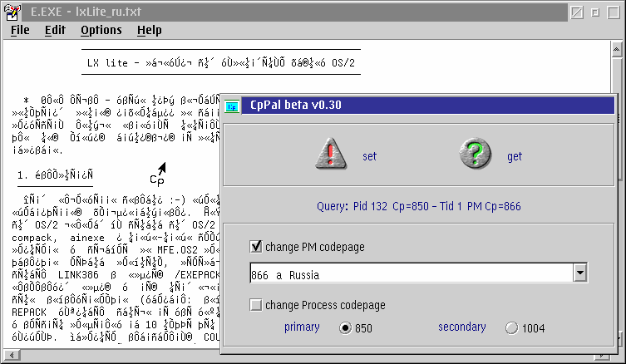Open the Help menu
This screenshot has width=626, height=364.
pos(150,30)
